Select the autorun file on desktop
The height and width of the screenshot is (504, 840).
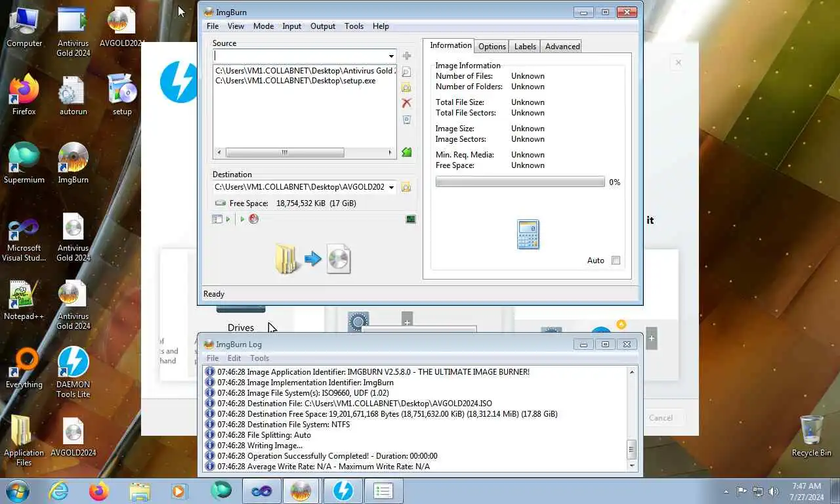[x=73, y=94]
